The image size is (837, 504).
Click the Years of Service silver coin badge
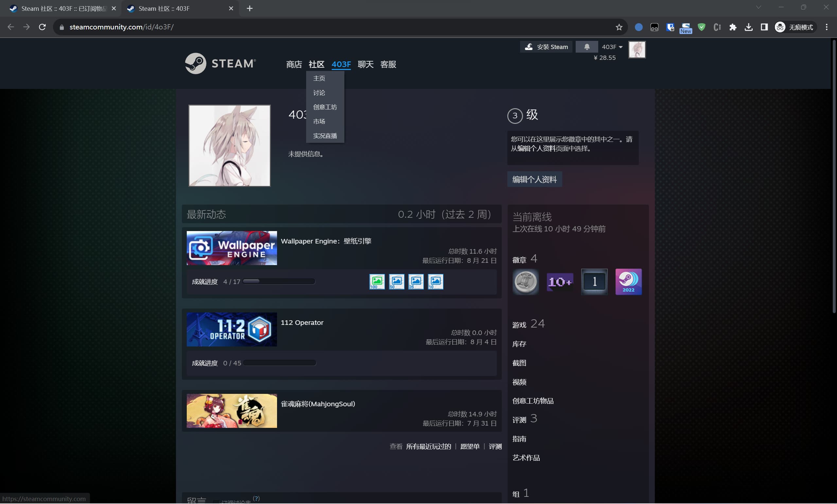[x=525, y=282]
